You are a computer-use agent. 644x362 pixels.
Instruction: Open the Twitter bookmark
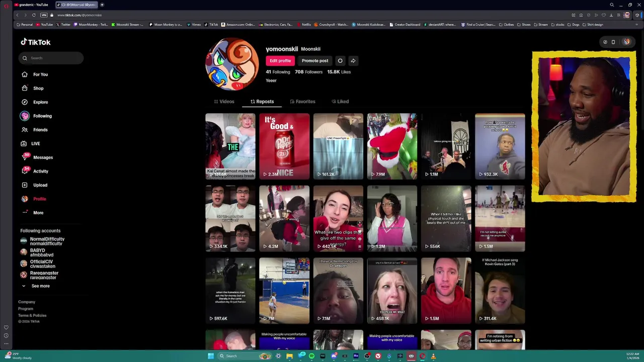tap(63, 25)
